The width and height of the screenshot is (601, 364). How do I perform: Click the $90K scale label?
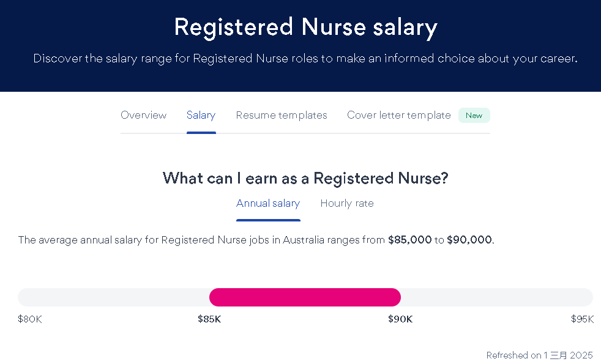400,319
